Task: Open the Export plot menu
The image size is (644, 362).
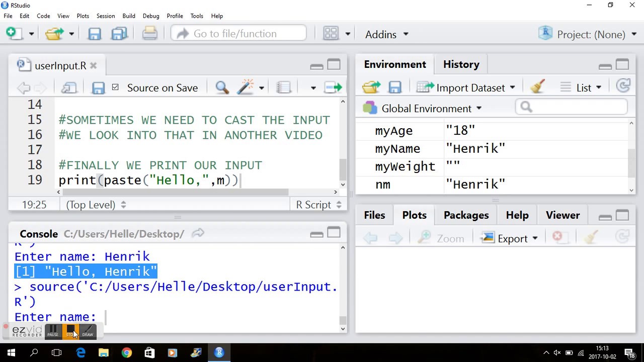Action: (x=510, y=238)
